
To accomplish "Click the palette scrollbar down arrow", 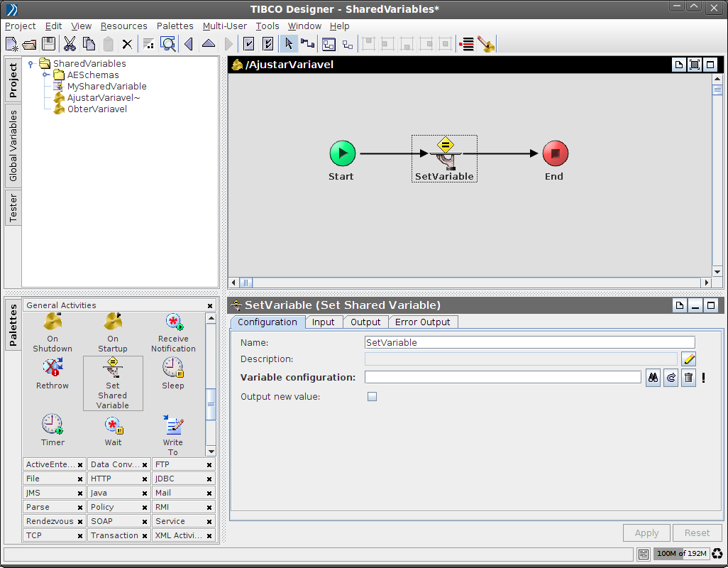I will point(211,452).
